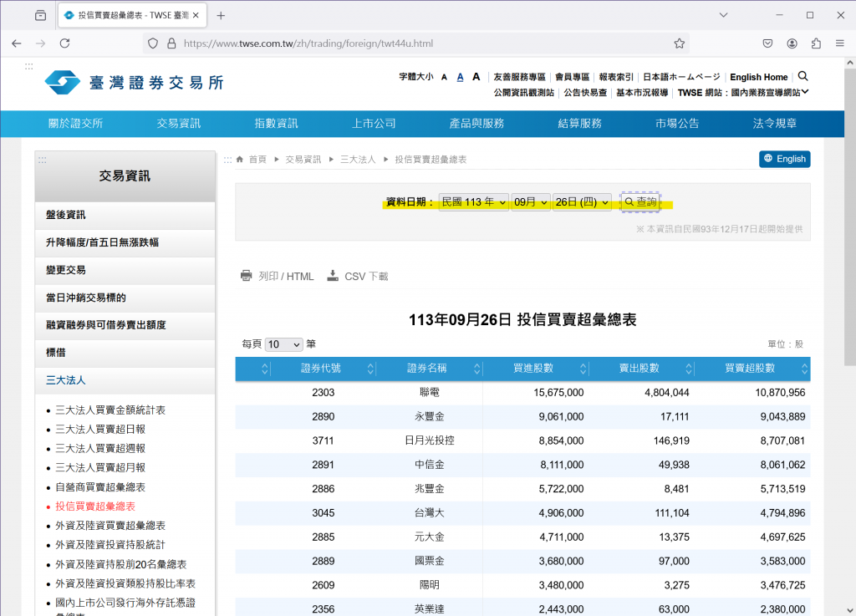Open the 民國 113 年 year dropdown
856x616 pixels.
click(473, 202)
